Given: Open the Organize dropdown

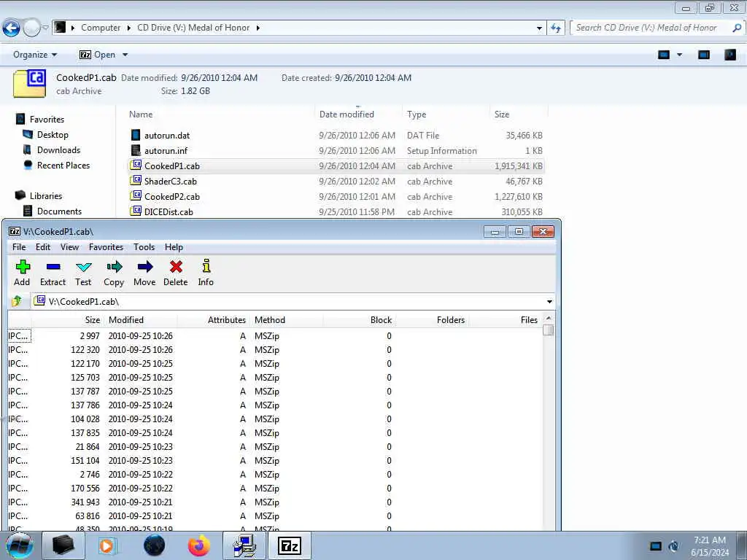Looking at the screenshot, I should [x=35, y=55].
